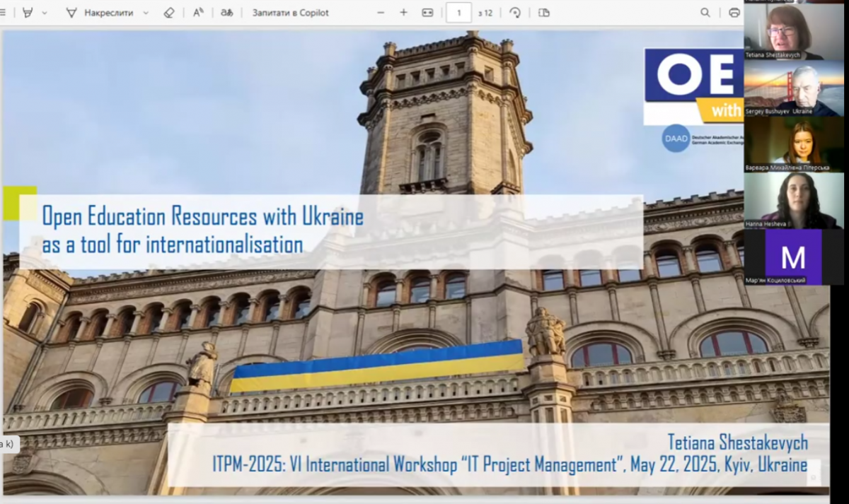This screenshot has height=504, width=849.
Task: Open the translate icon
Action: point(226,13)
